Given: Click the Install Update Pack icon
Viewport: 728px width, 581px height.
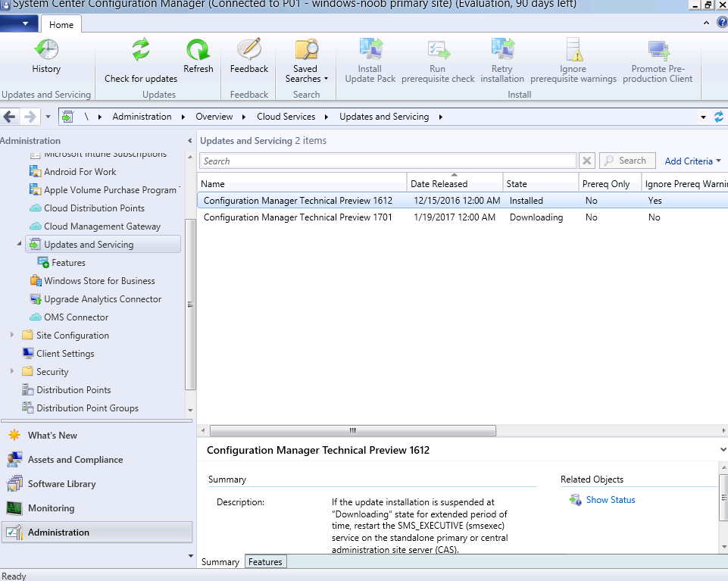Looking at the screenshot, I should [370, 49].
